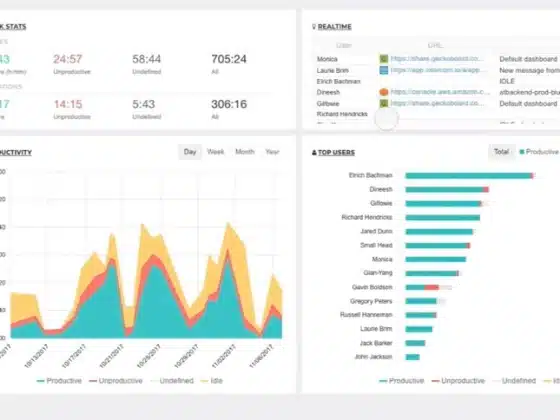
Task: Toggle Undefined series in Top Users legend
Action: pos(514,381)
